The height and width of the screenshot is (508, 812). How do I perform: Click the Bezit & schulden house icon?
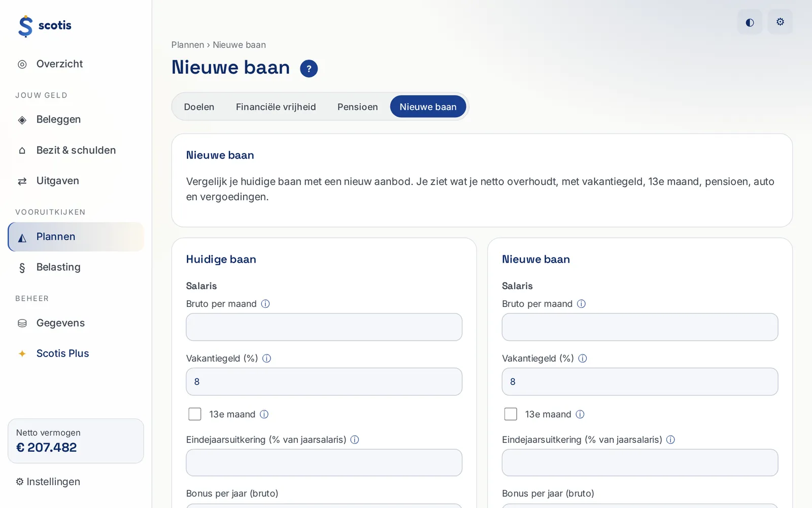click(x=22, y=150)
